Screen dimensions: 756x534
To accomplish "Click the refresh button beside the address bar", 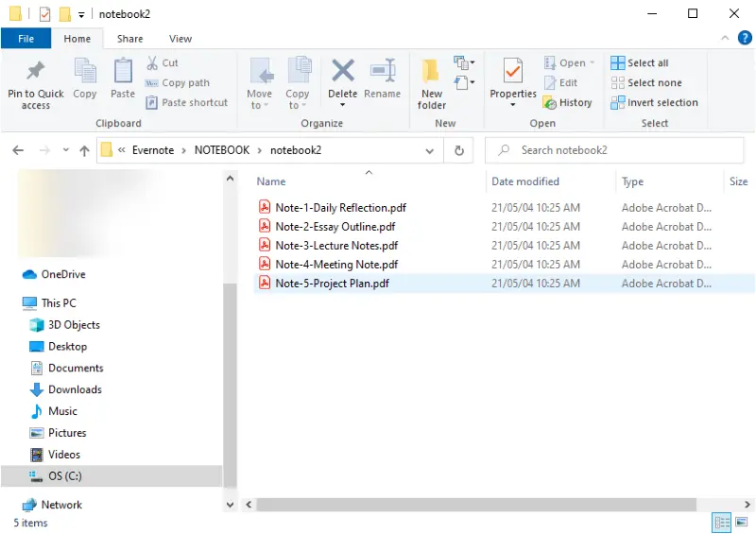I will coord(459,150).
